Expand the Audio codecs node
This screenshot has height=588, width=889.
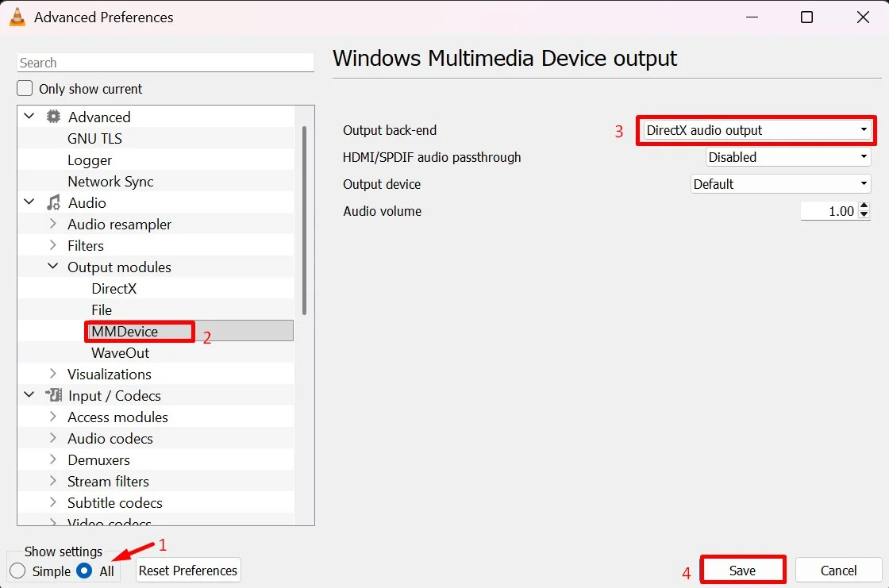coord(52,438)
